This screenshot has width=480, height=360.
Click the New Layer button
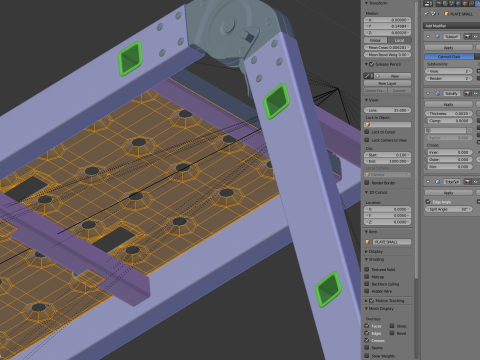(387, 83)
